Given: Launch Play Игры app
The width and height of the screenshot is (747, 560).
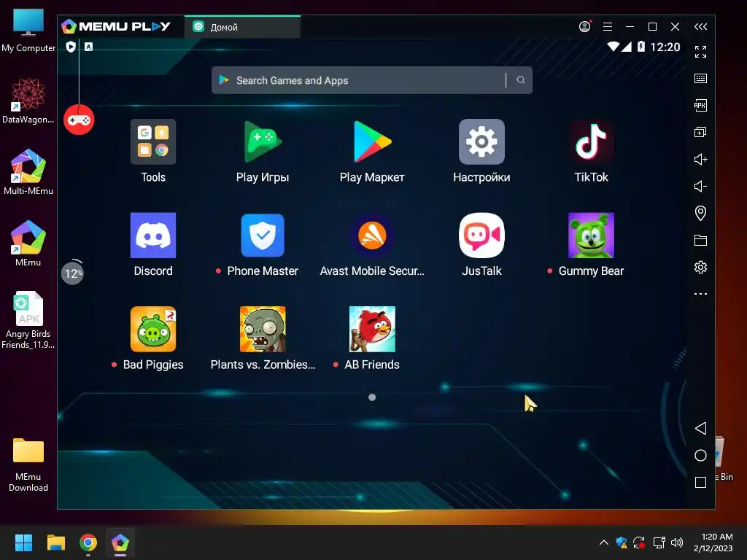Looking at the screenshot, I should [263, 141].
